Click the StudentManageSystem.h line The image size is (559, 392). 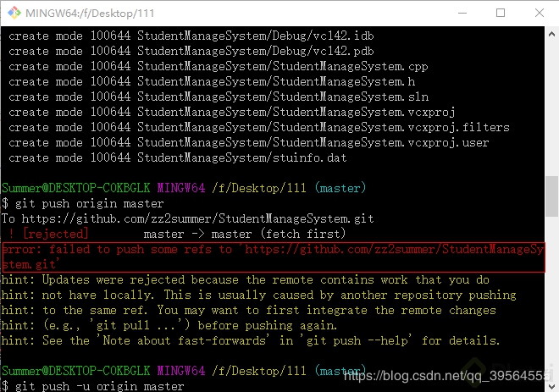pos(212,81)
